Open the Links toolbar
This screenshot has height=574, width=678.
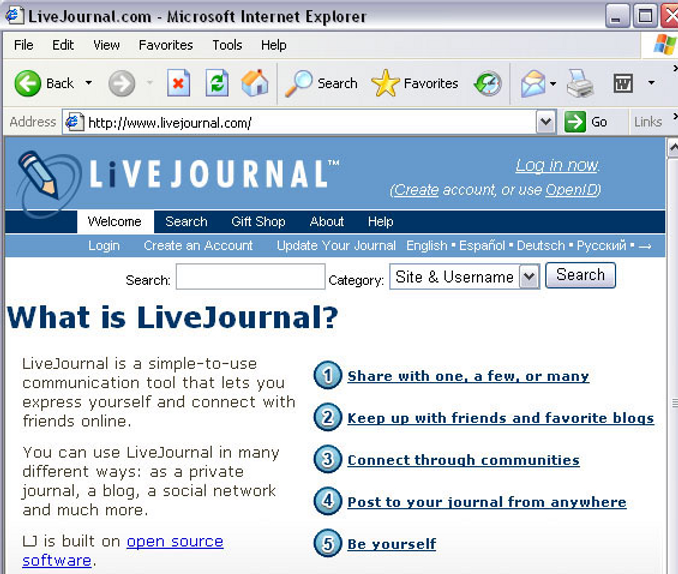648,122
